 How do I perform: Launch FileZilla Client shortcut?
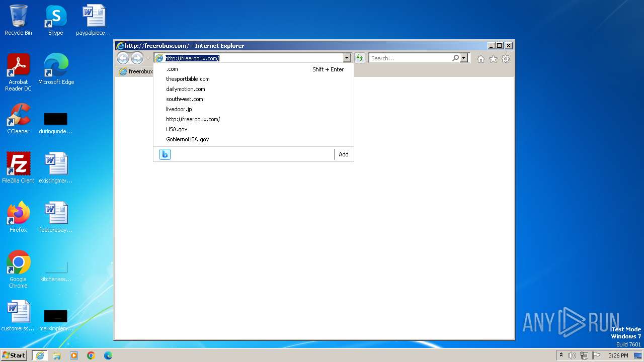(x=18, y=168)
